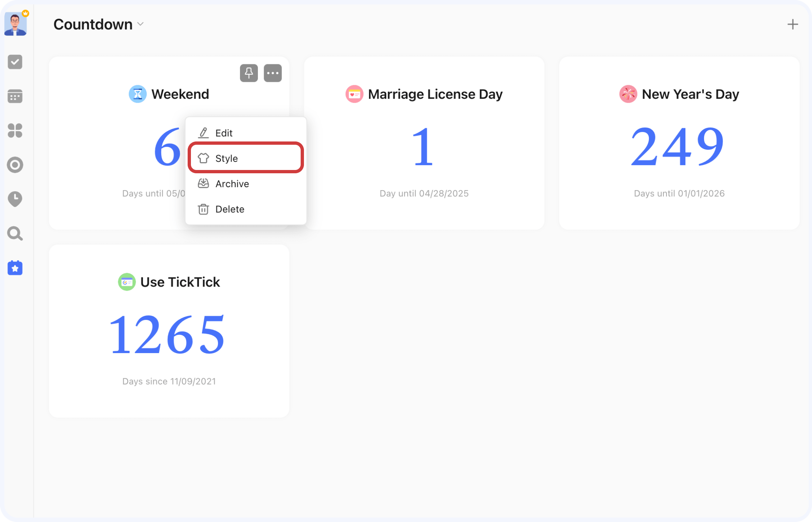Open the Focus timer ring icon
This screenshot has height=522, width=812.
[15, 165]
